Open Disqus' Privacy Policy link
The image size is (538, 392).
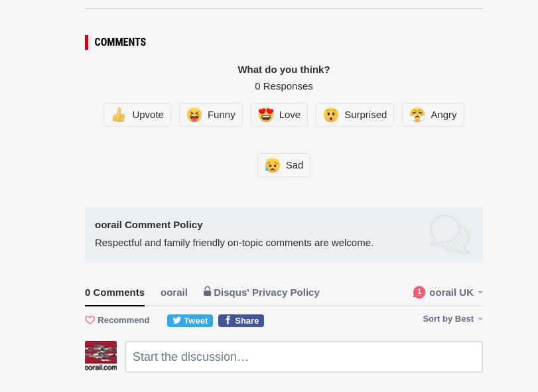coord(266,293)
